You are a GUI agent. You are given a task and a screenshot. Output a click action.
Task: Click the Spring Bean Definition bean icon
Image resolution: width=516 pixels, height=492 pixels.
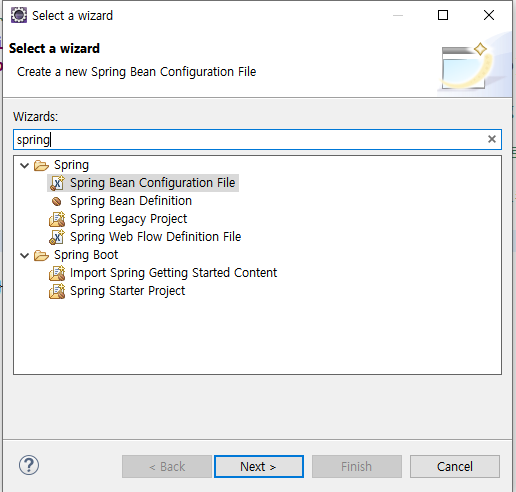(57, 201)
